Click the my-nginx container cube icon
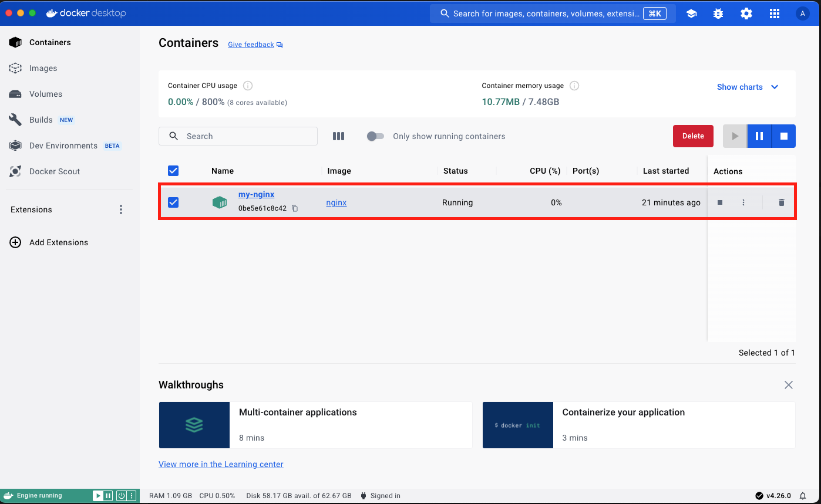This screenshot has height=504, width=821. pos(220,202)
